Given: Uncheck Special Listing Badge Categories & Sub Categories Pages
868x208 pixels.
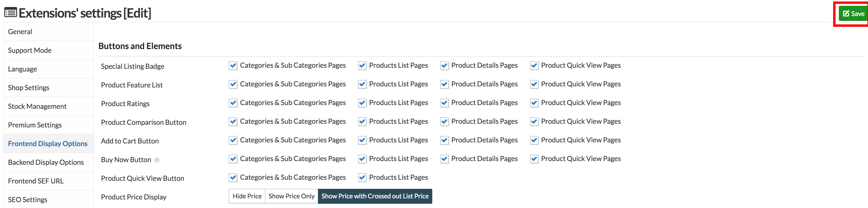Looking at the screenshot, I should point(233,66).
